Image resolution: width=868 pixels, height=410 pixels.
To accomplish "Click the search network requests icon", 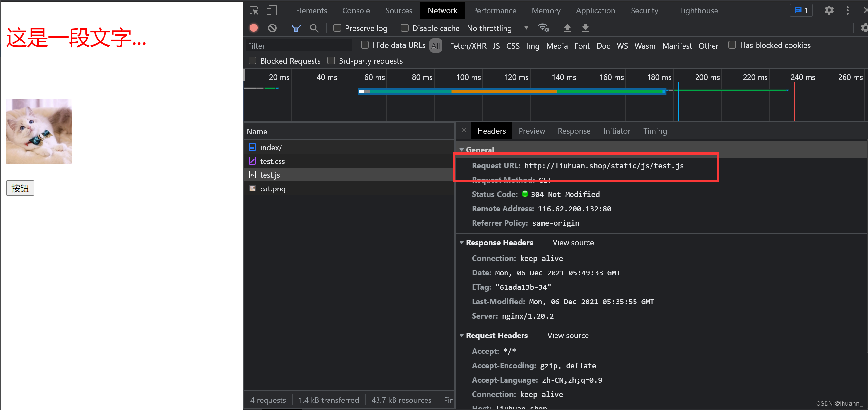I will (x=314, y=28).
